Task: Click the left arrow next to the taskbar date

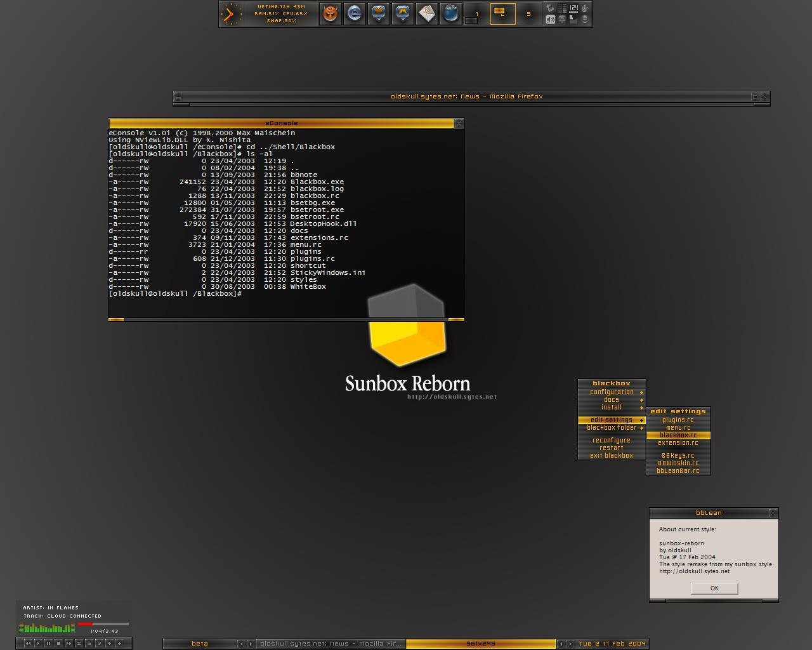Action: (561, 644)
